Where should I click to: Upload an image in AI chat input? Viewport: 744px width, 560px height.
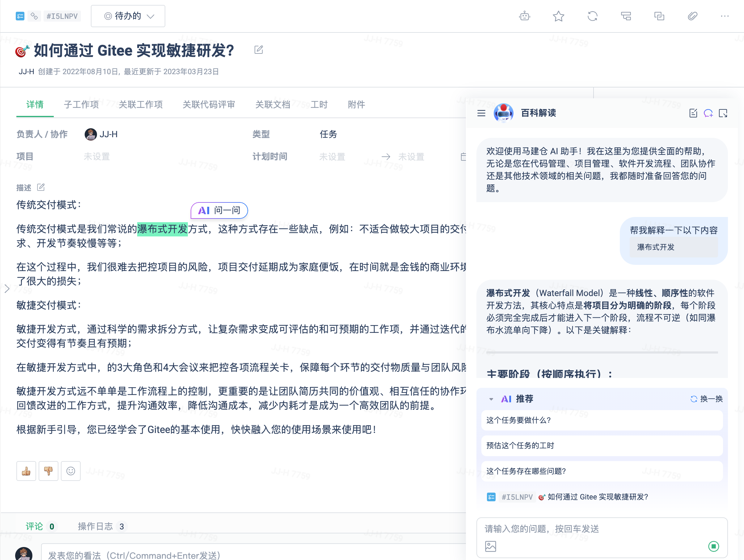pos(490,546)
